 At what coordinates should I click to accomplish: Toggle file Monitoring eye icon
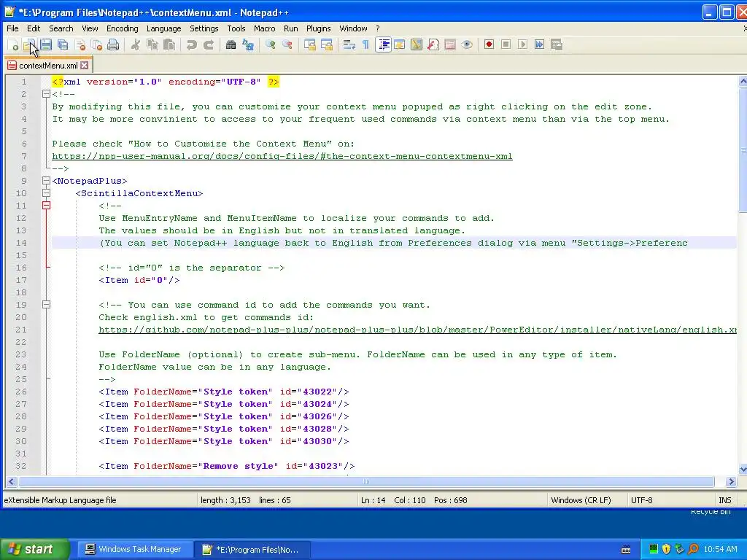click(x=467, y=44)
